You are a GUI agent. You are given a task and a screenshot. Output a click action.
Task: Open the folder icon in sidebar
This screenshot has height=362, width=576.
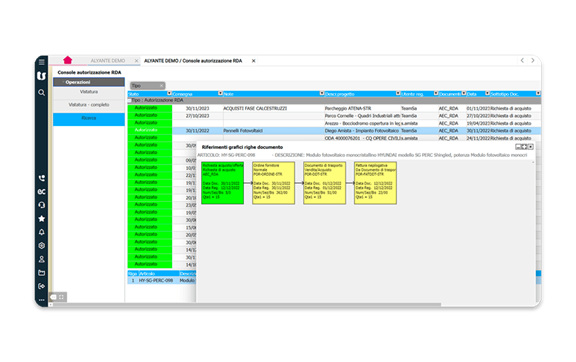[42, 273]
